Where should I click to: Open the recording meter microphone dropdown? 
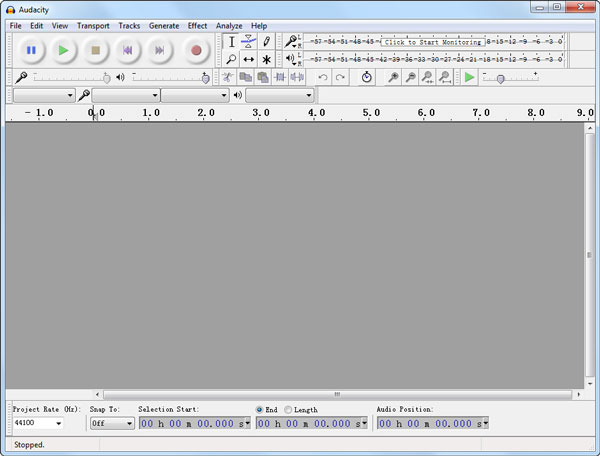(292, 41)
